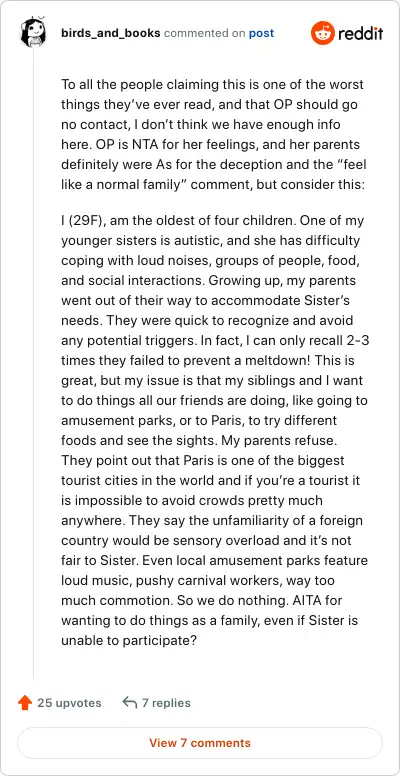400x776 pixels.
Task: Click the reddit wordmark text
Action: (x=361, y=34)
